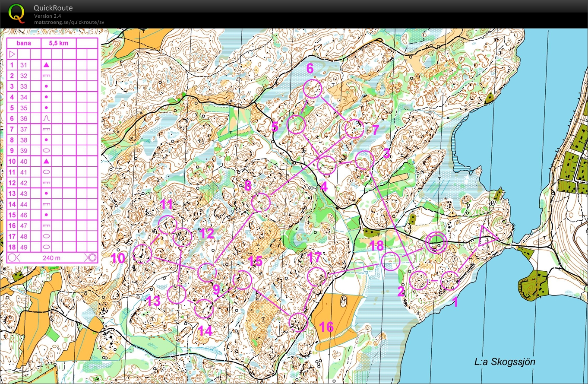The width and height of the screenshot is (588, 384).
Task: Open the matstroeng.se/quickroute/sv link
Action: click(69, 22)
